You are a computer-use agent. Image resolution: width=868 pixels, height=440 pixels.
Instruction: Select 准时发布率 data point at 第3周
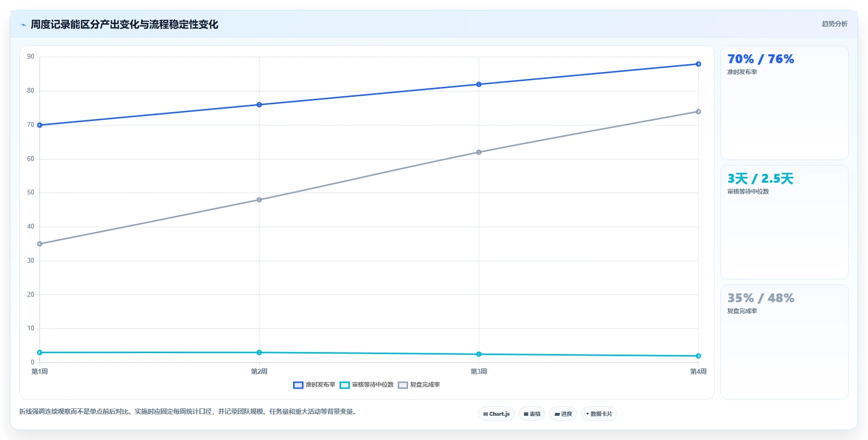pos(479,84)
